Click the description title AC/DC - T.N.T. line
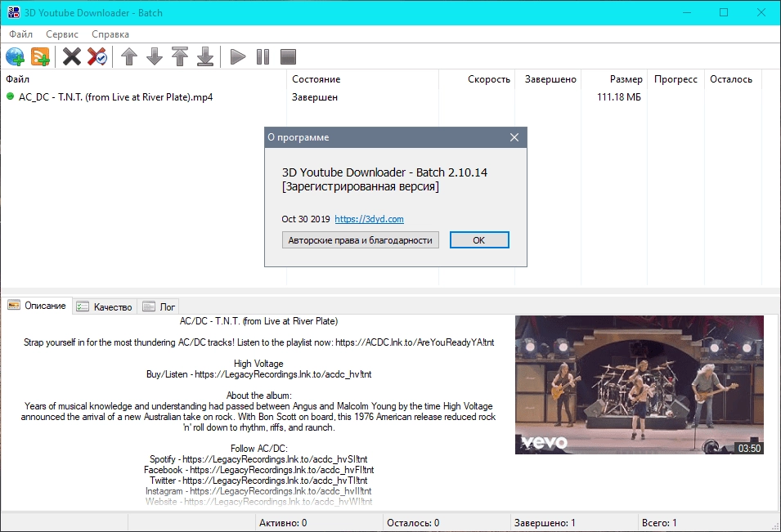 [258, 321]
